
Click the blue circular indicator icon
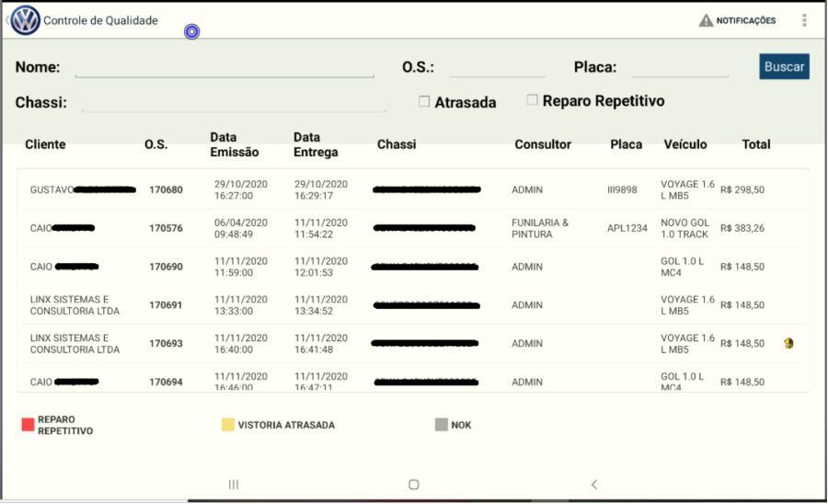click(191, 32)
